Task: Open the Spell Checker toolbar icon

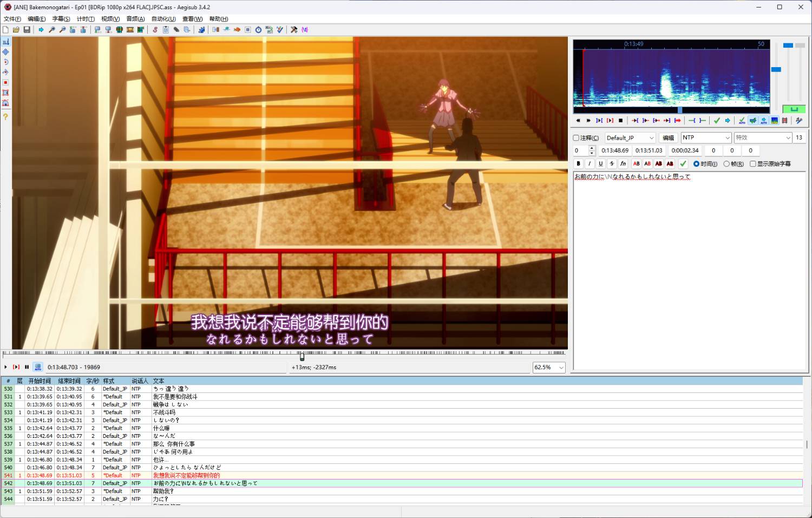Action: [x=280, y=30]
